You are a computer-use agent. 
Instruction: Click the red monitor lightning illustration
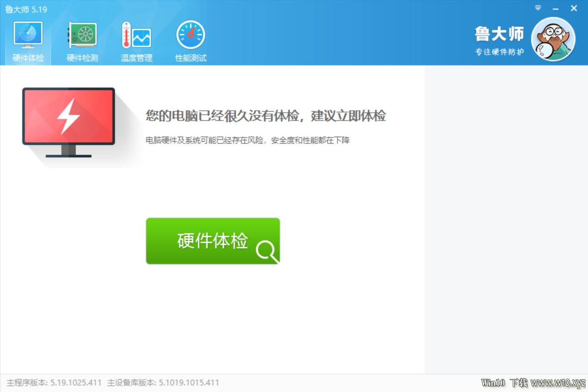pyautogui.click(x=69, y=121)
